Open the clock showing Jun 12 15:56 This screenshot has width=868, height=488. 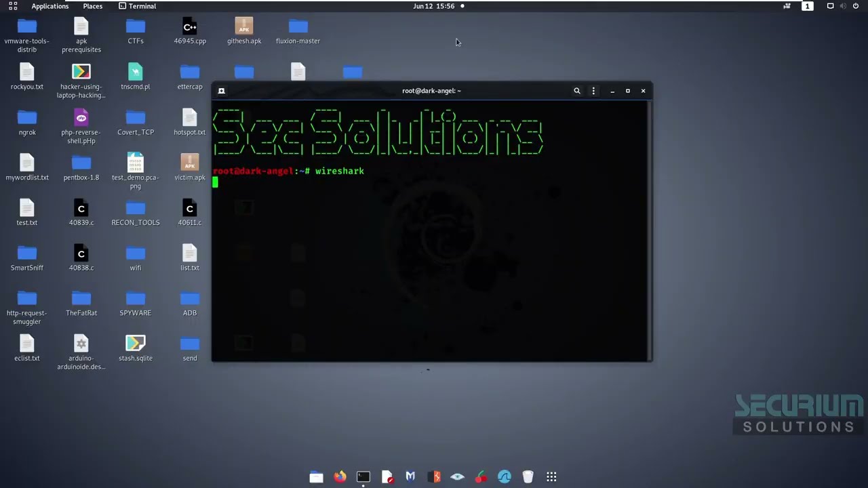pos(434,6)
